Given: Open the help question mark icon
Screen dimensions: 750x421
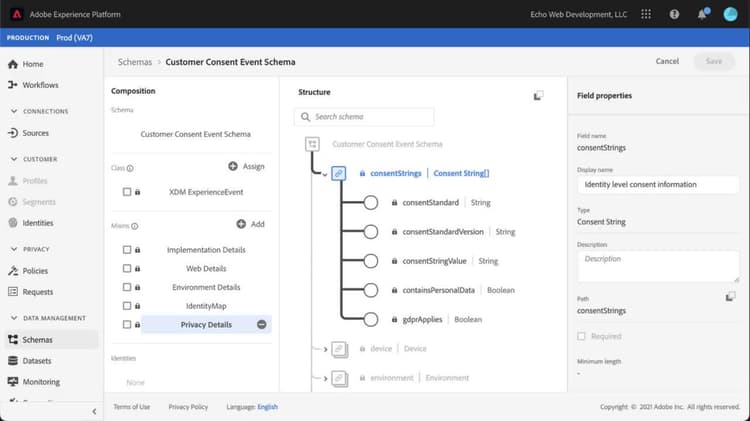Looking at the screenshot, I should (x=674, y=14).
